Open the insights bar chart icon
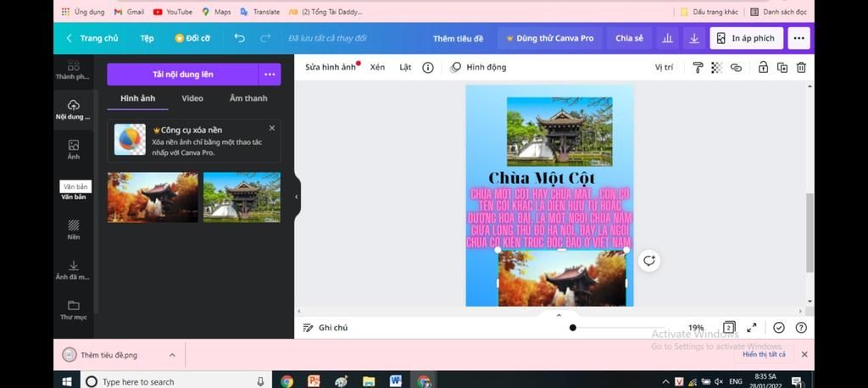Image resolution: width=868 pixels, height=388 pixels. coord(668,38)
